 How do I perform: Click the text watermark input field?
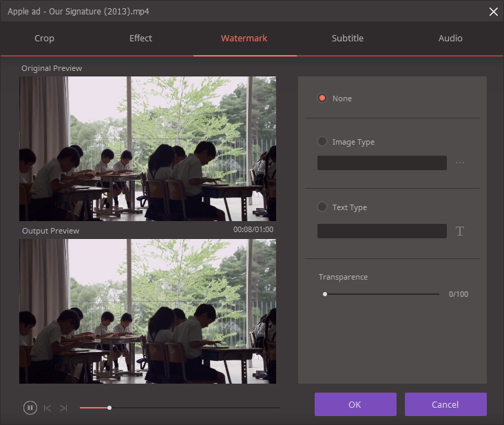click(382, 231)
